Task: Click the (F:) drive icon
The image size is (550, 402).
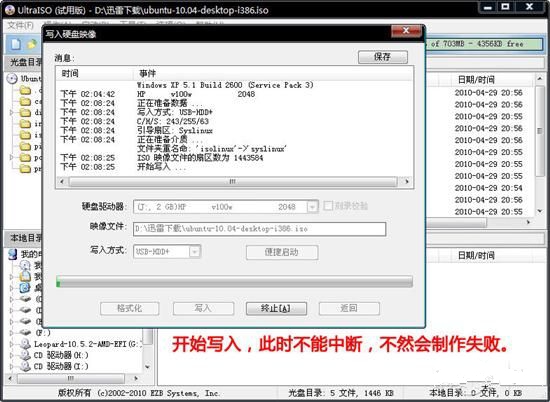Action: pos(25,332)
